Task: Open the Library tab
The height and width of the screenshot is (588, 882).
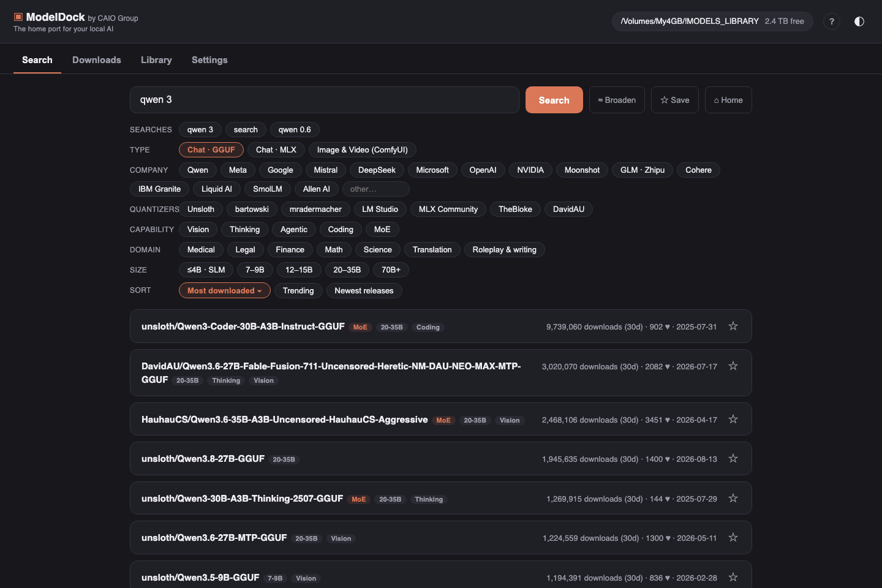Action: click(x=156, y=60)
